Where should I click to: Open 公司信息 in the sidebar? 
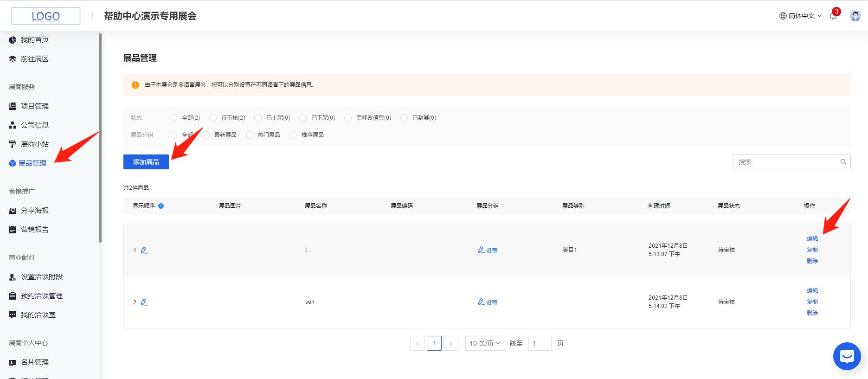coord(34,125)
